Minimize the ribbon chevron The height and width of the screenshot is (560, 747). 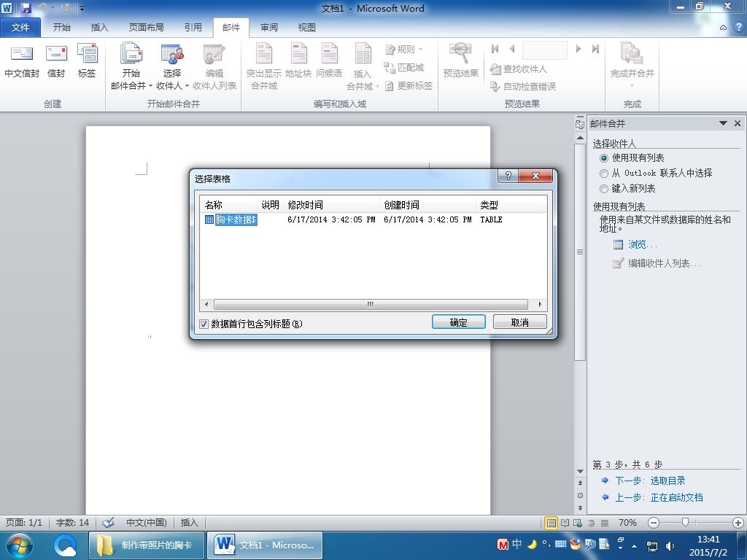723,28
